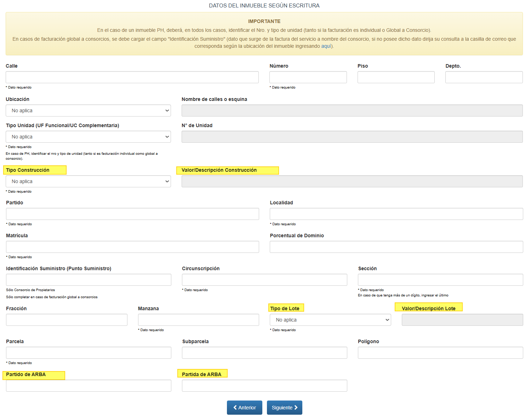Focus the Localidad text field
This screenshot has width=525, height=420.
pyautogui.click(x=396, y=214)
